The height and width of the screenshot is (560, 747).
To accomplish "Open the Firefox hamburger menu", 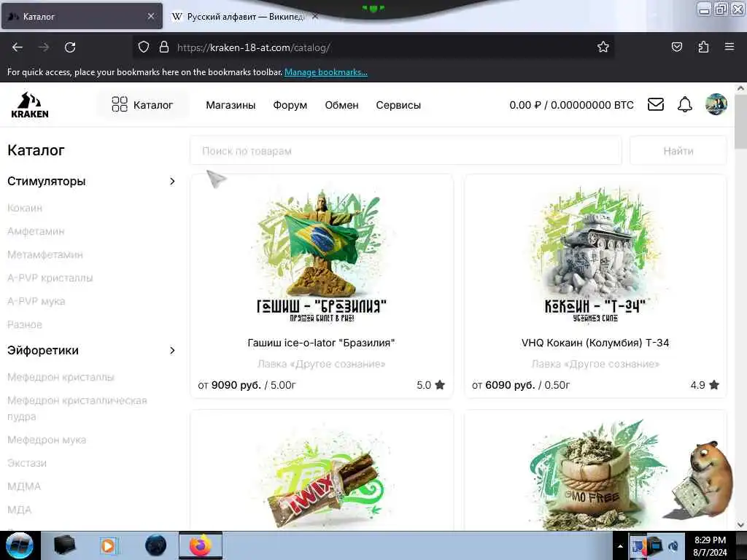I will coord(729,47).
